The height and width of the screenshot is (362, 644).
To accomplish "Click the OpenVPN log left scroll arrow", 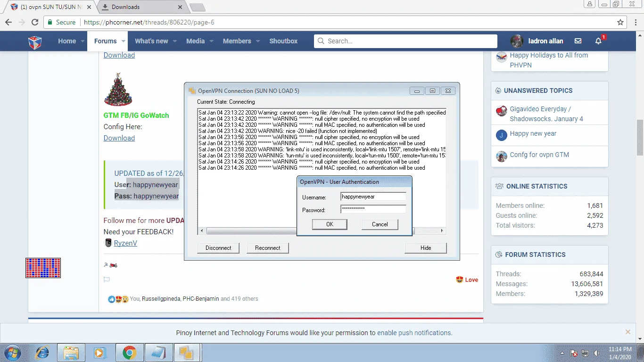I will 202,231.
